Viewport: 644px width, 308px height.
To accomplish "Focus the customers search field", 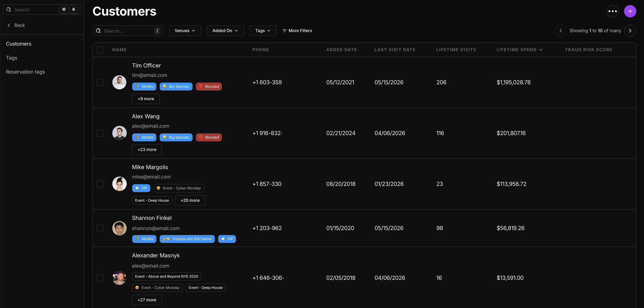I will (128, 31).
